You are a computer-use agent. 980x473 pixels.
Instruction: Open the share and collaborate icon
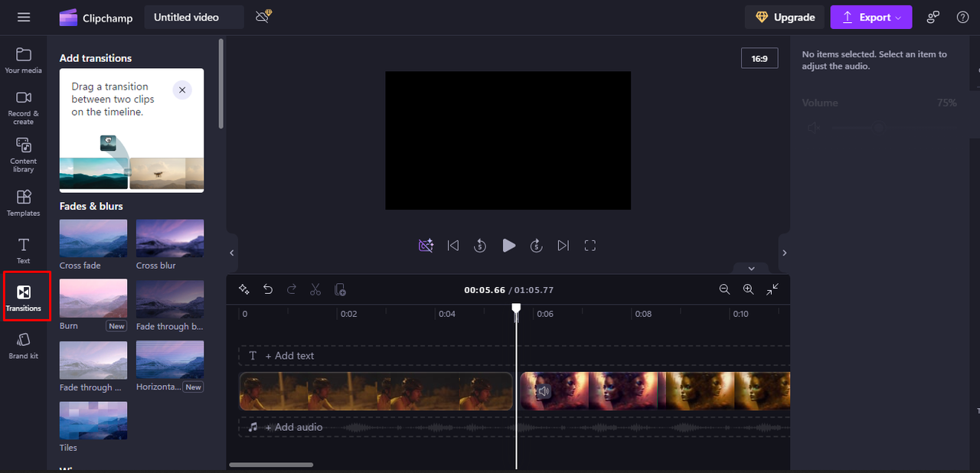pos(933,17)
